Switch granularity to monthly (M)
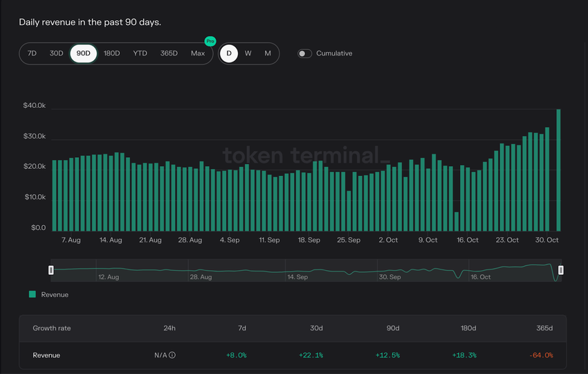The image size is (588, 374). [268, 53]
